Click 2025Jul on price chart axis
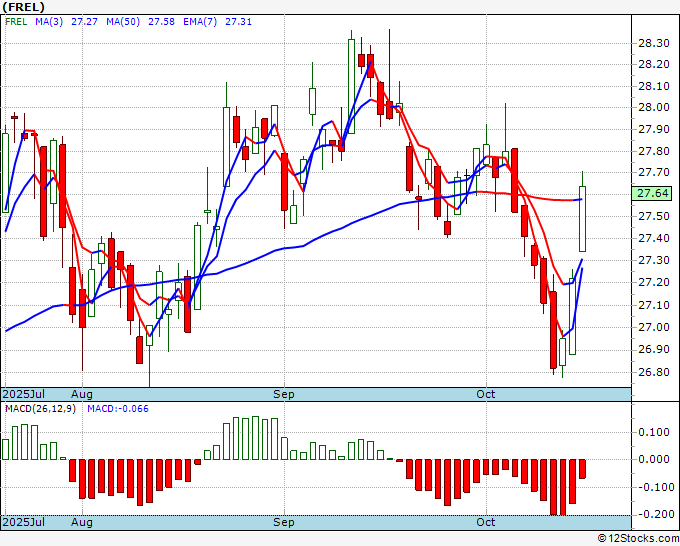This screenshot has width=680, height=546. [x=24, y=394]
